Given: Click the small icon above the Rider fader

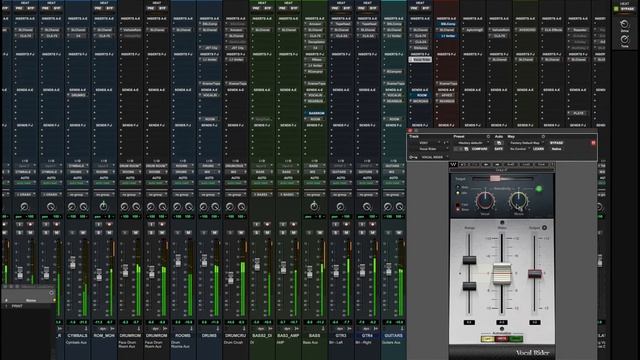Looking at the screenshot, I should point(502,222).
